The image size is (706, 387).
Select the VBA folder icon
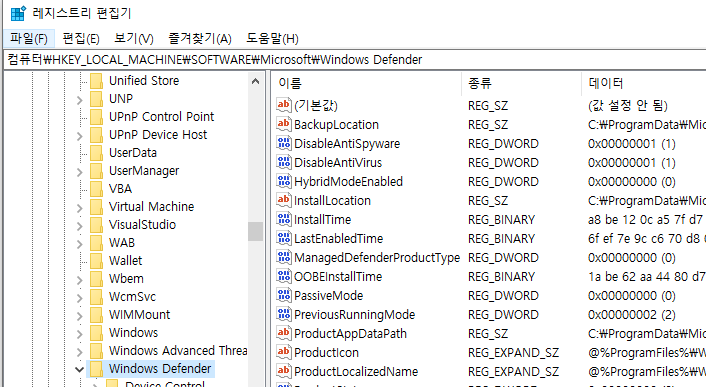96,189
